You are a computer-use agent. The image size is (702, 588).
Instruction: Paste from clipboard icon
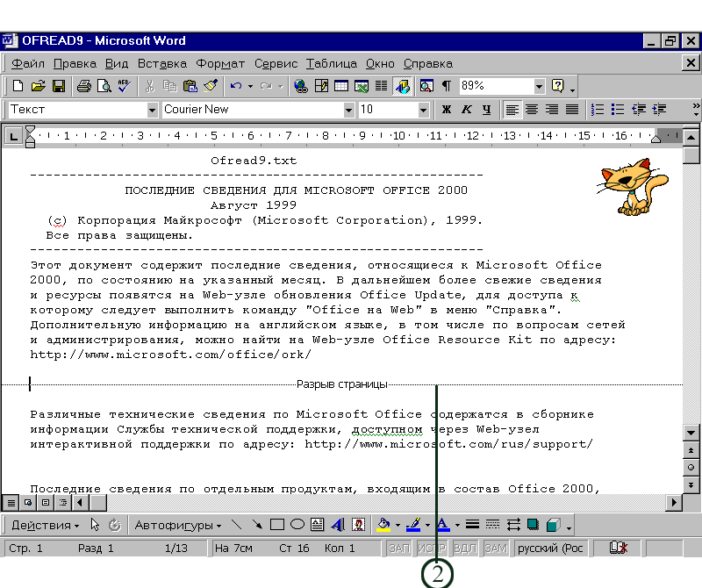(x=190, y=85)
